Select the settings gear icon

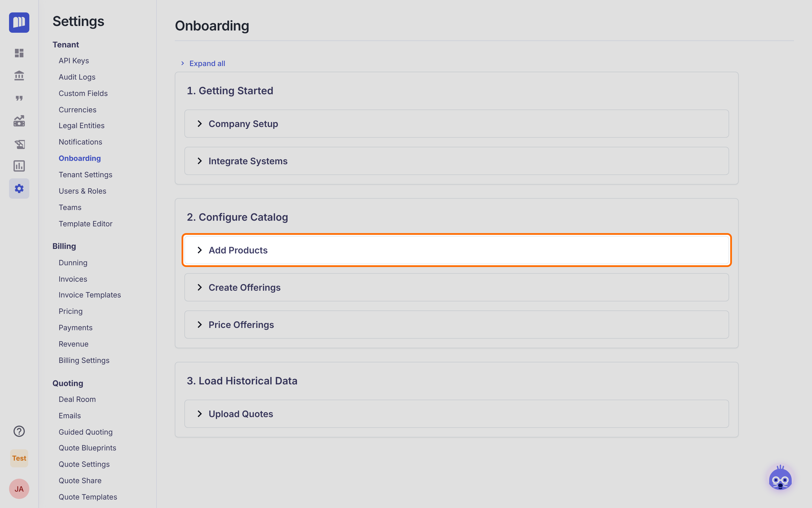(19, 189)
